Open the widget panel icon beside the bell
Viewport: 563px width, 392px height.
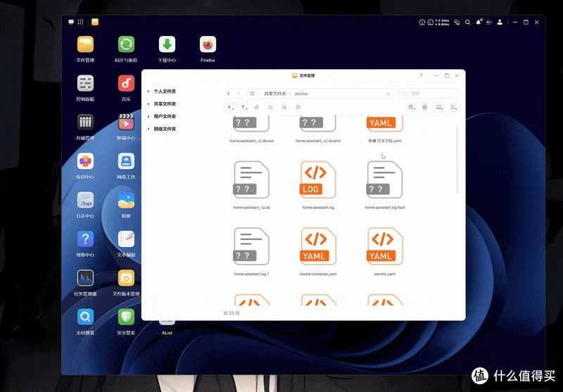point(488,22)
